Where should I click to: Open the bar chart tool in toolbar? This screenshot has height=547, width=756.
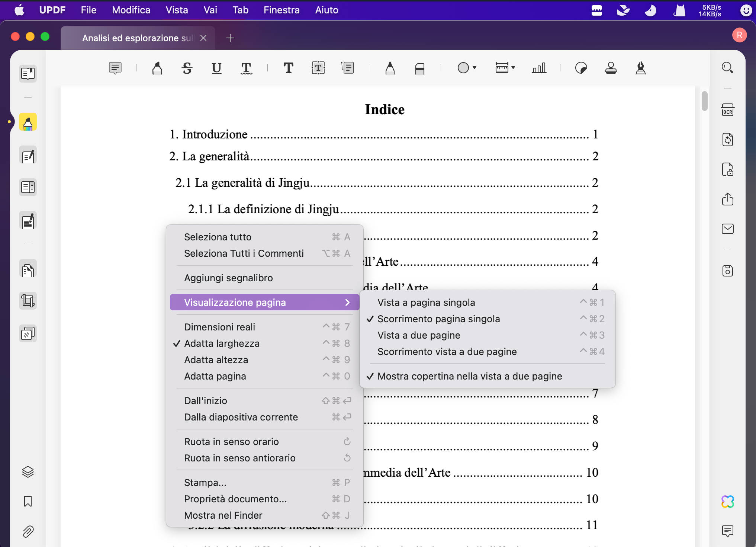(539, 68)
